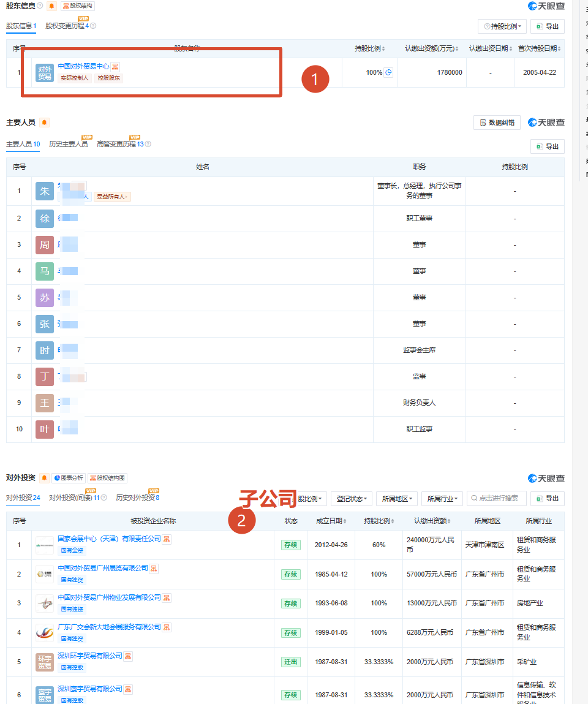Click the help icon after 对外投资(间接) 11
Image resolution: width=588 pixels, height=704 pixels.
(104, 498)
